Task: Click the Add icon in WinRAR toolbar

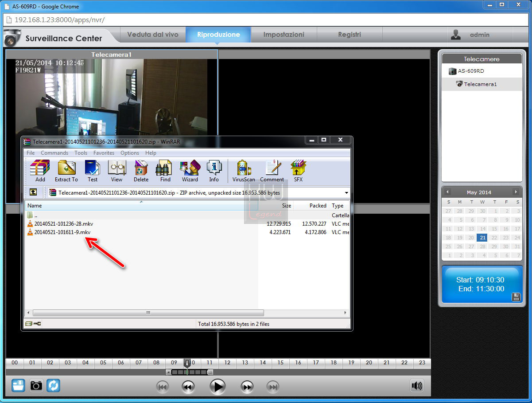Action: point(40,171)
